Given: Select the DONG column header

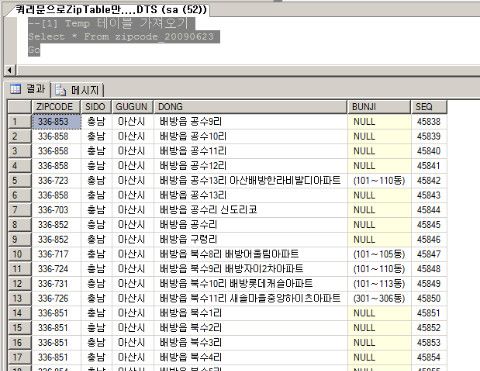Looking at the screenshot, I should pos(250,107).
